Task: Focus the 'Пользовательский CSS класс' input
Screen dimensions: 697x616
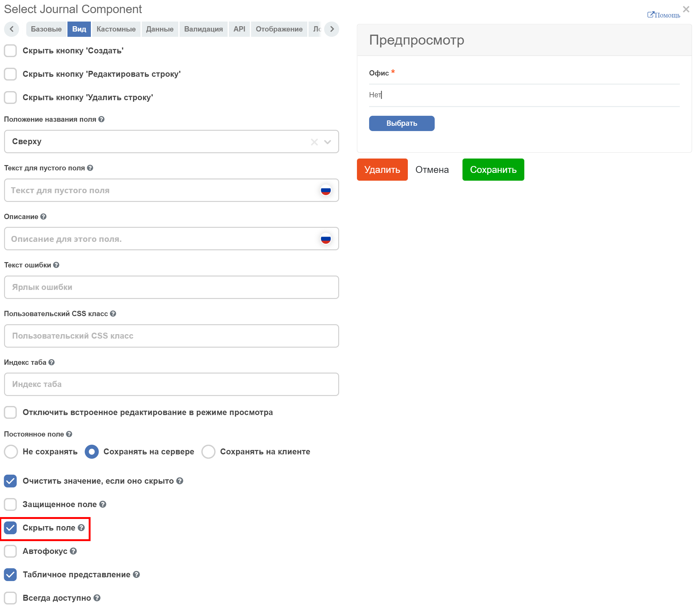Action: coord(171,336)
